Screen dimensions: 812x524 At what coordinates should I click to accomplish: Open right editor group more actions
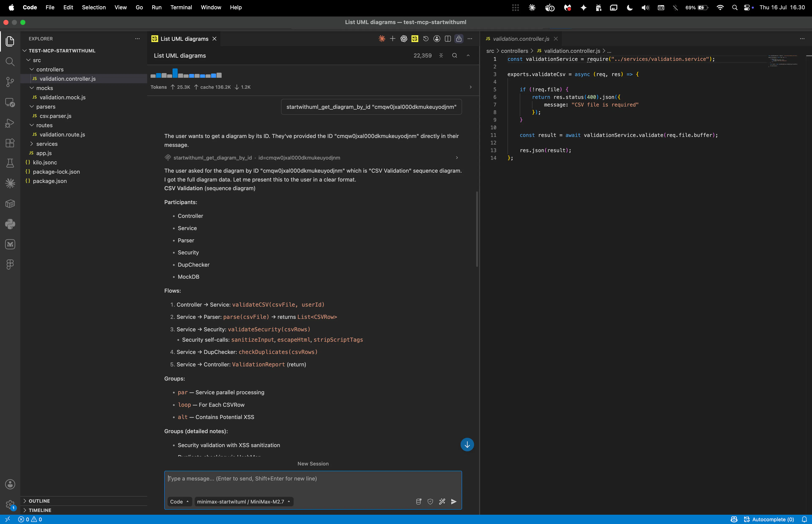tap(802, 39)
